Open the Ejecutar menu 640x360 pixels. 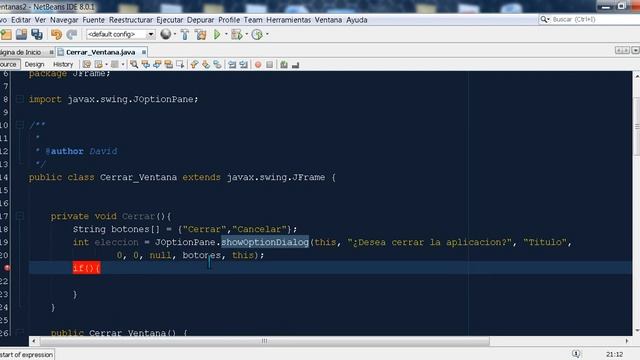click(169, 20)
